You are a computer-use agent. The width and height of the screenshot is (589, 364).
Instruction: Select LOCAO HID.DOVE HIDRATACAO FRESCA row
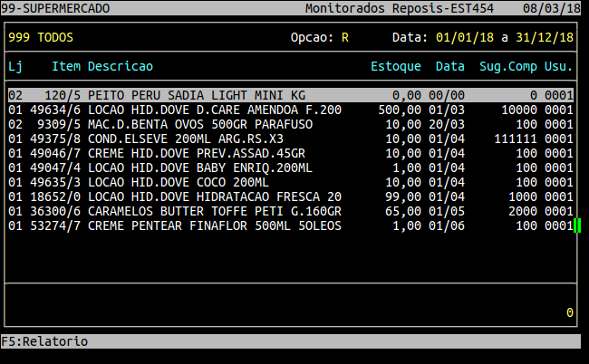tap(214, 196)
